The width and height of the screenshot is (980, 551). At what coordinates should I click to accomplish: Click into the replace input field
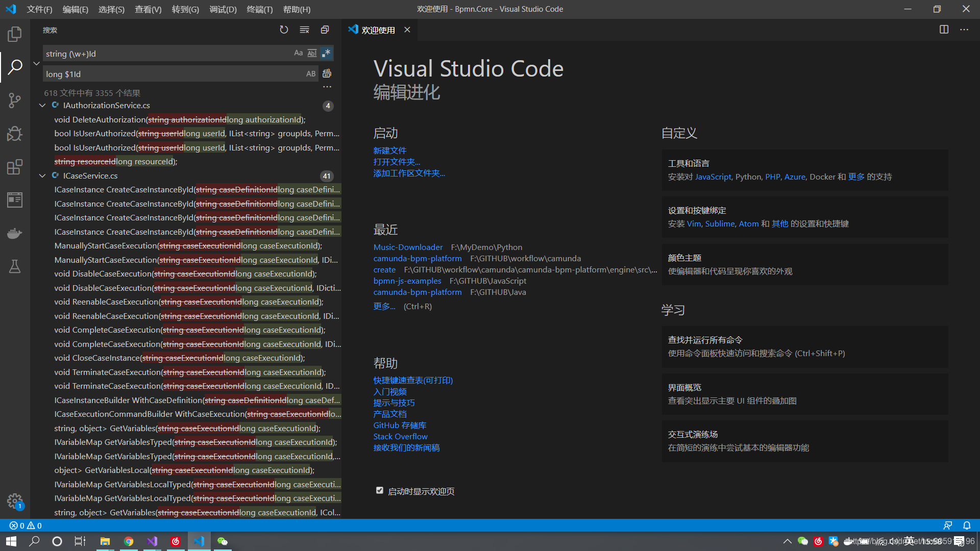tap(174, 74)
